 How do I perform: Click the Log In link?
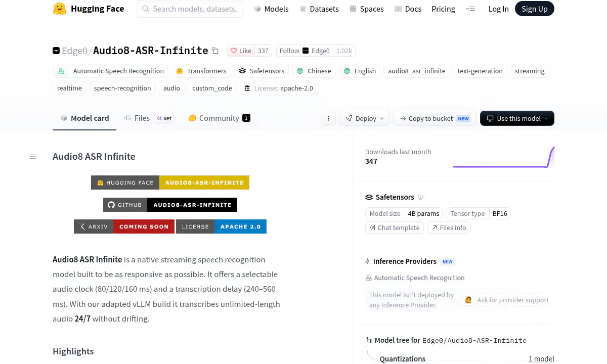point(498,9)
